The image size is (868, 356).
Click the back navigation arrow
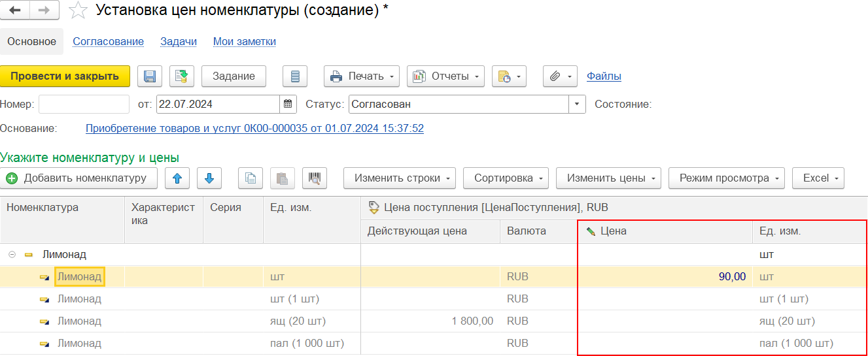tap(15, 10)
